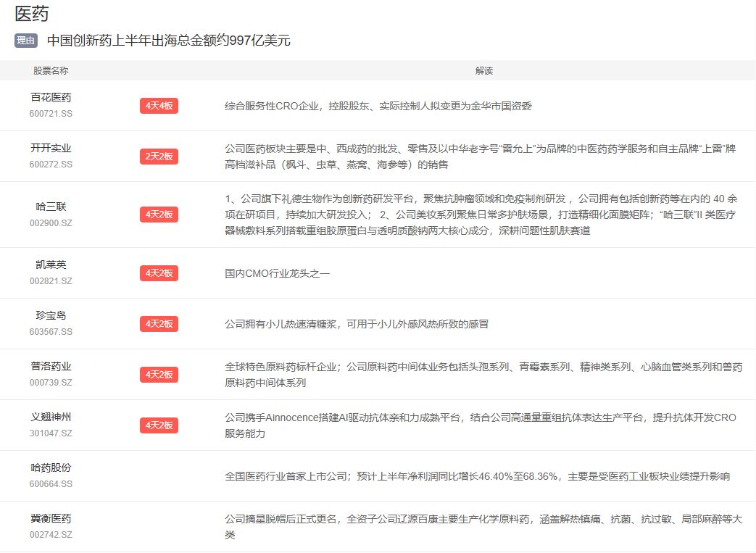Click stock code 600721.SS
Screen dimensions: 756x553
coord(51,114)
